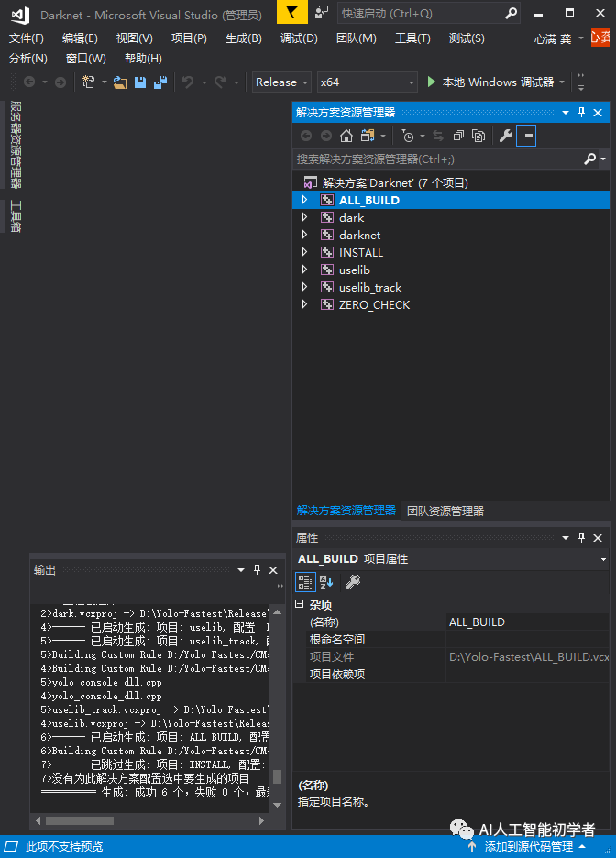616x858 pixels.
Task: Click Categorized view icon in Properties panel
Action: [x=305, y=582]
